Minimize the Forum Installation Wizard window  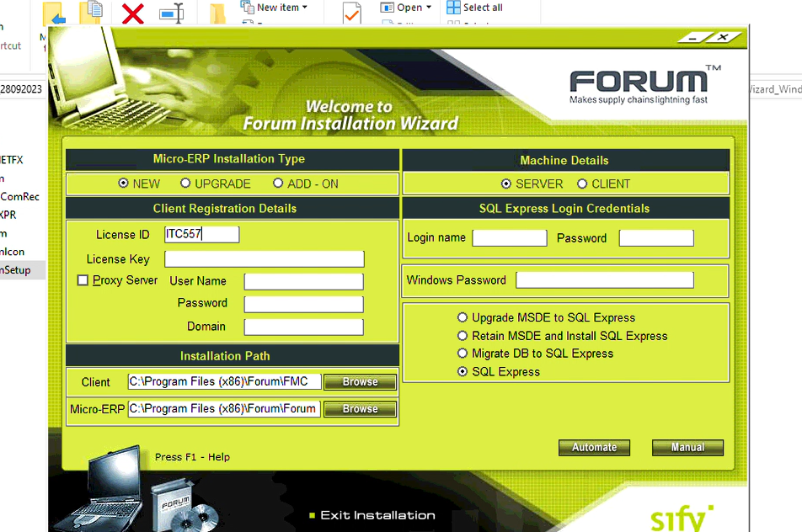(693, 38)
